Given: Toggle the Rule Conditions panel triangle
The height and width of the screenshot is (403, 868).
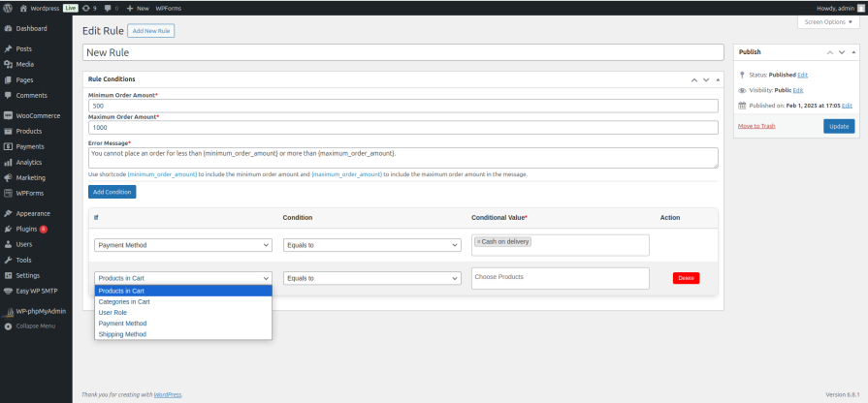Looking at the screenshot, I should coord(718,79).
